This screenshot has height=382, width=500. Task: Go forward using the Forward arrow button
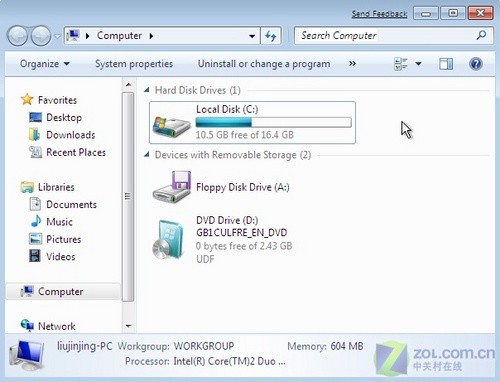point(41,36)
